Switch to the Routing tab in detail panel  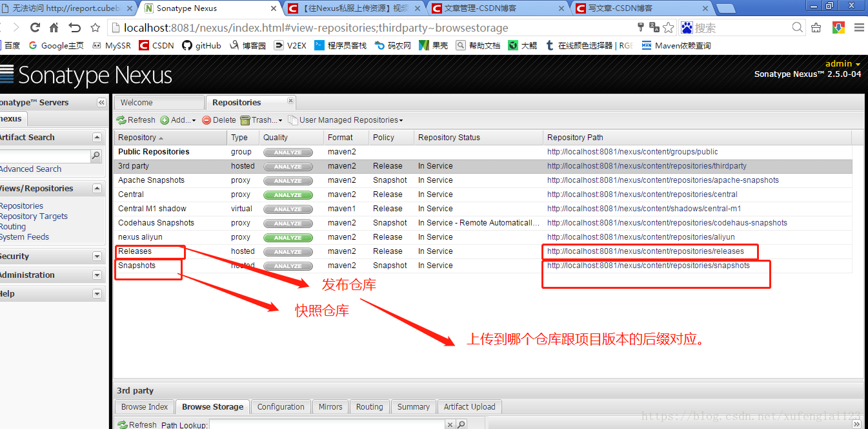[x=370, y=407]
